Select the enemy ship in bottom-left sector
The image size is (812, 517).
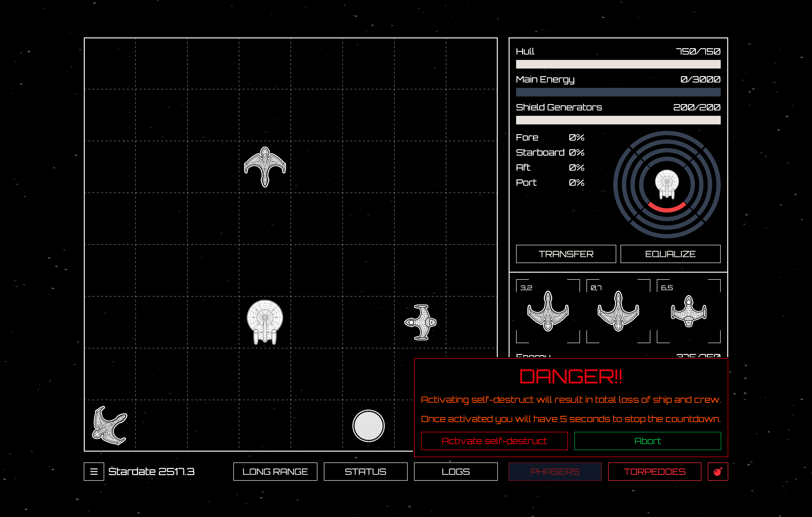tap(110, 426)
